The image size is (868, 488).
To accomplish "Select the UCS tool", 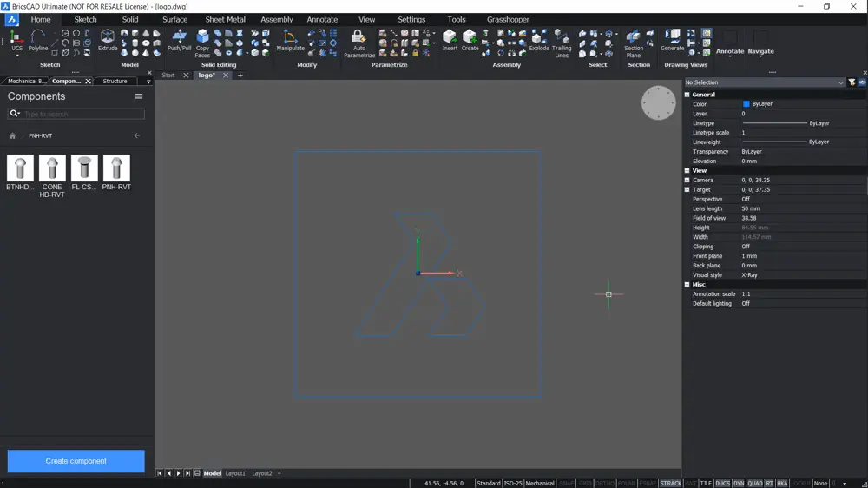I will pos(16,42).
